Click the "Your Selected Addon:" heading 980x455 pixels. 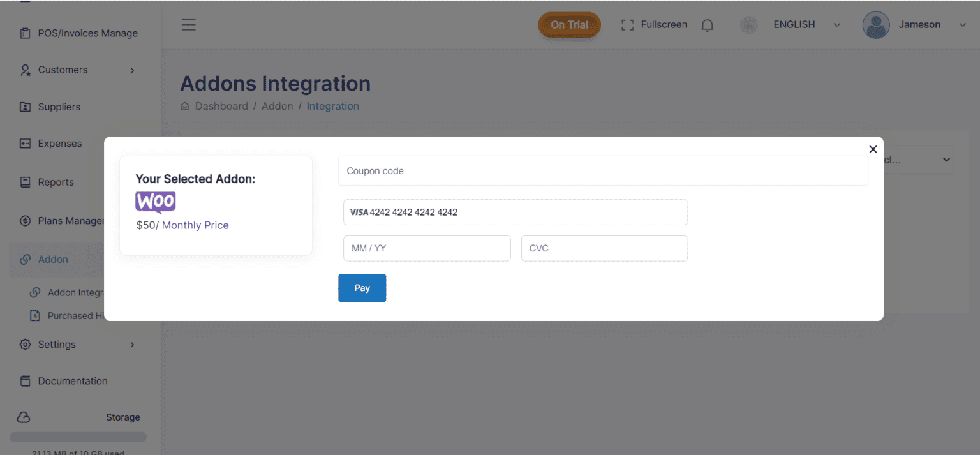pyautogui.click(x=195, y=179)
